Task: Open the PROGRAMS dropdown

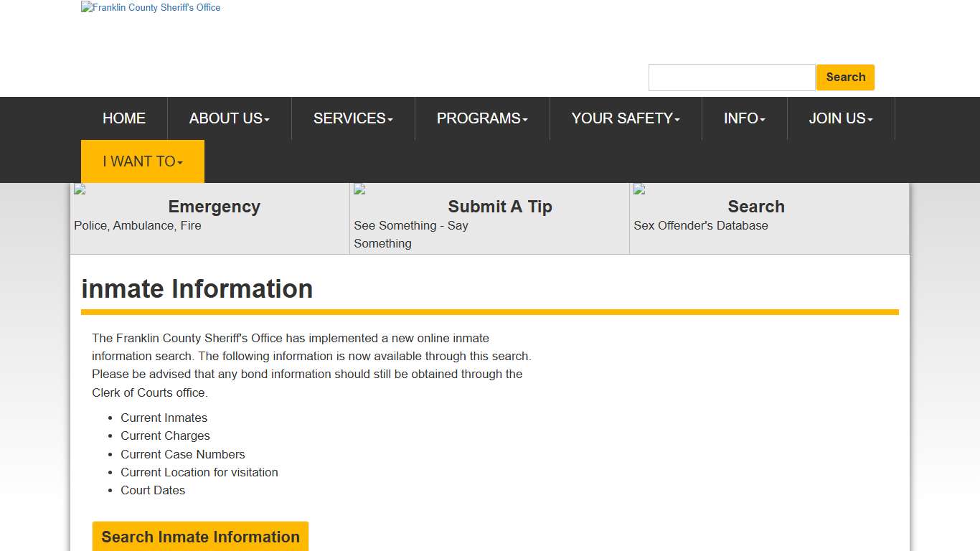Action: click(481, 118)
